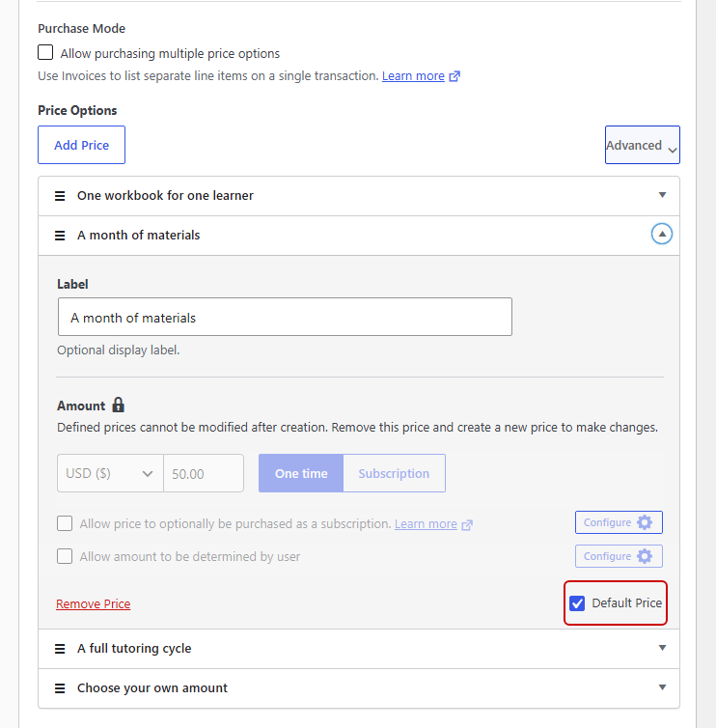Click drag handle for A full tutoring cycle
Screen dimensions: 716x728
tap(60, 649)
